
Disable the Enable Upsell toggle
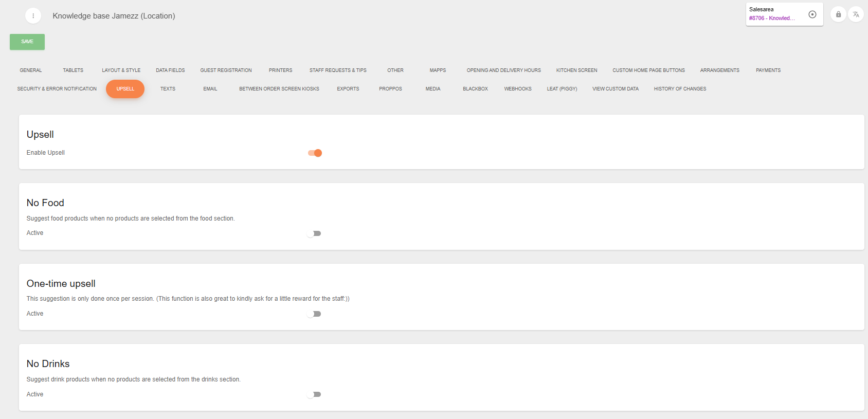[315, 153]
